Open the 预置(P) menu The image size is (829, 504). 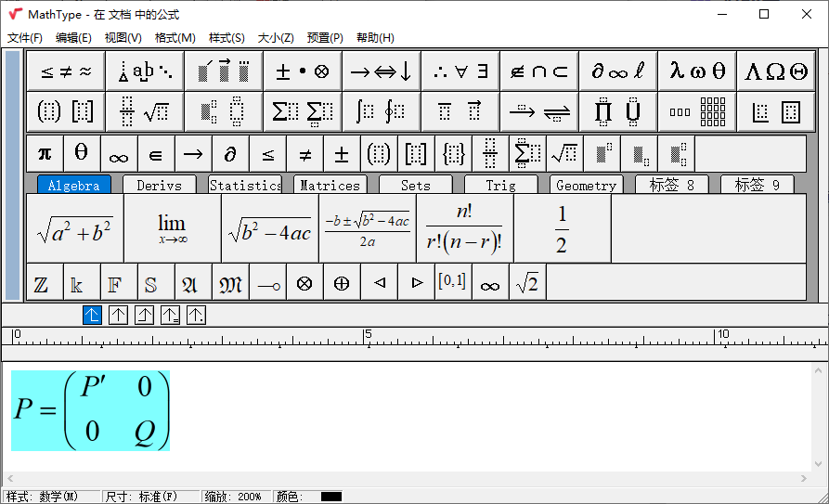[x=325, y=38]
